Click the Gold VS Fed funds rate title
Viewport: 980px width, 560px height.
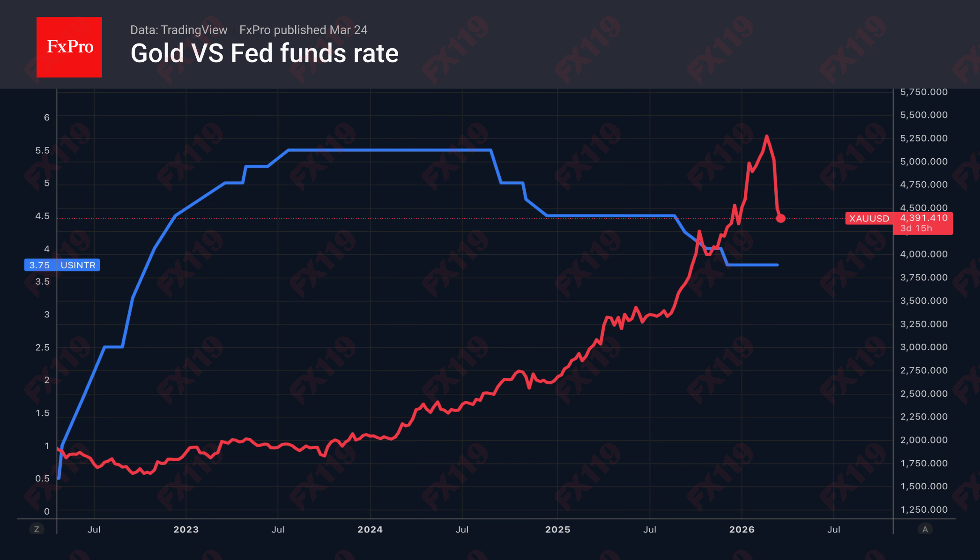point(264,53)
